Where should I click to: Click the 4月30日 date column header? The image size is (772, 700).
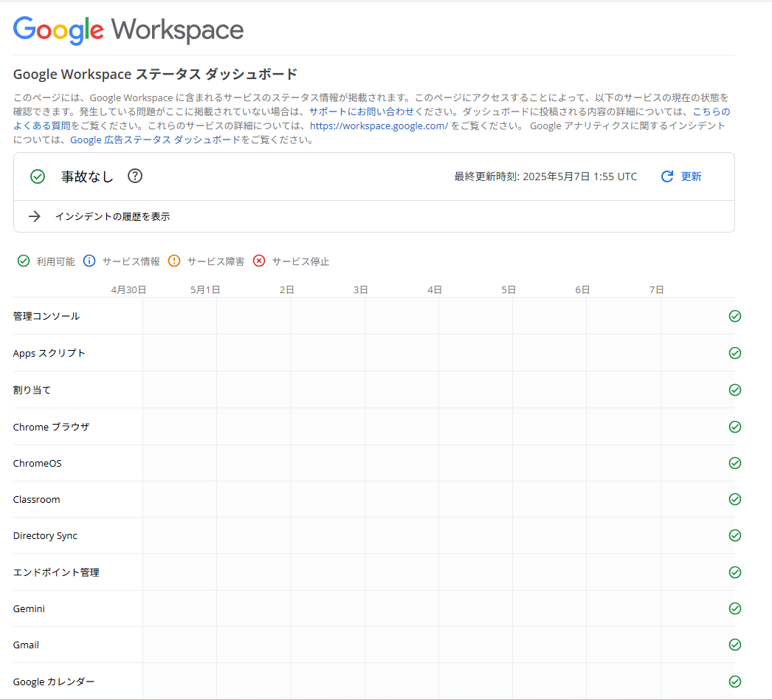click(128, 289)
